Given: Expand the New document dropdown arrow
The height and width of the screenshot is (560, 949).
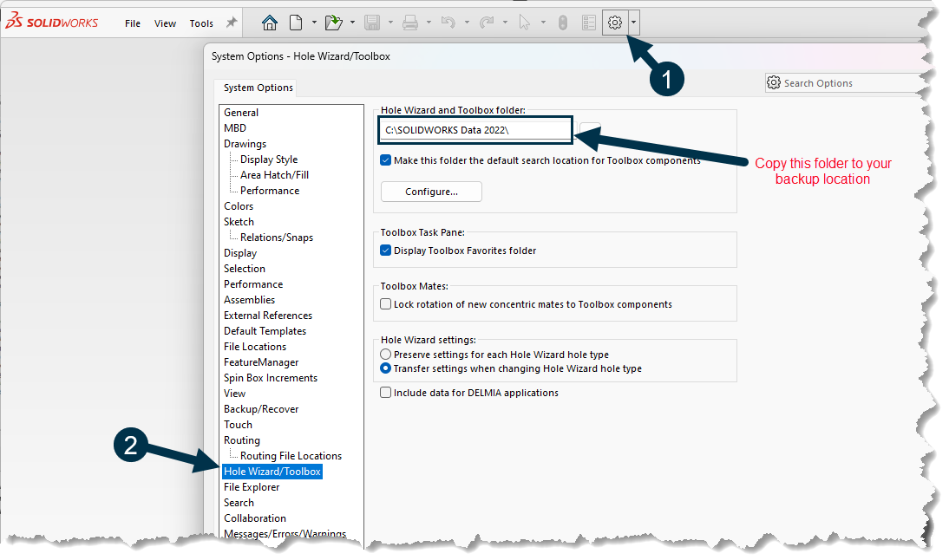Looking at the screenshot, I should (314, 23).
